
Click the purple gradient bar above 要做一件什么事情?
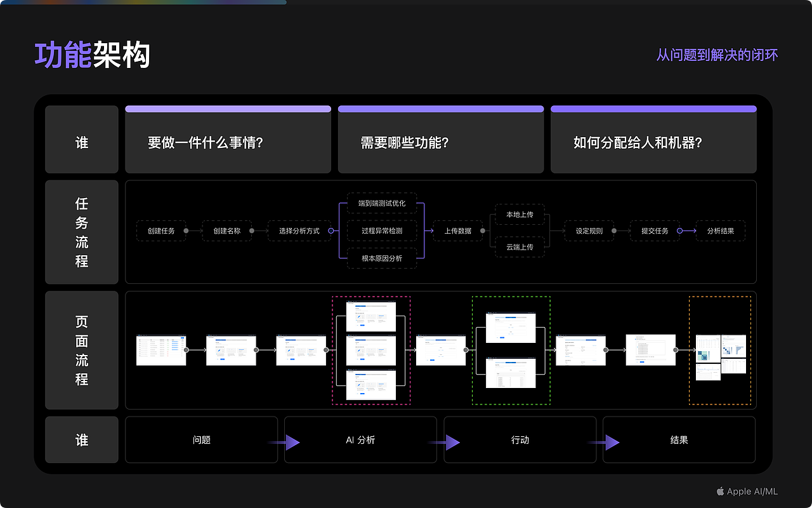[x=228, y=108]
